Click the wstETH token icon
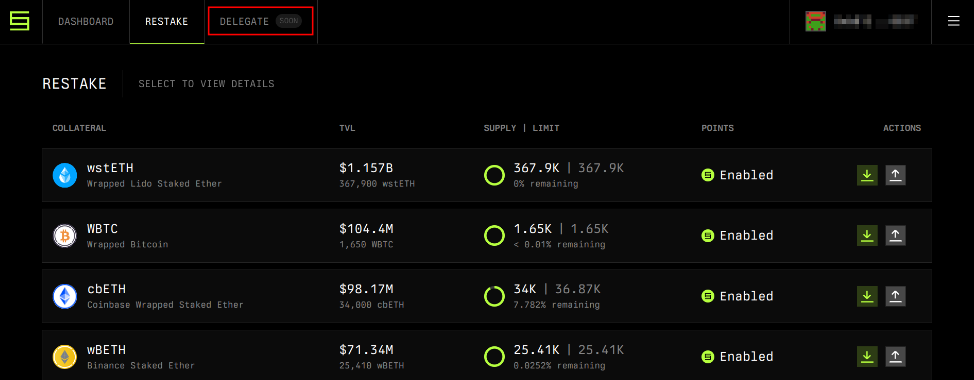This screenshot has width=974, height=380. [65, 175]
